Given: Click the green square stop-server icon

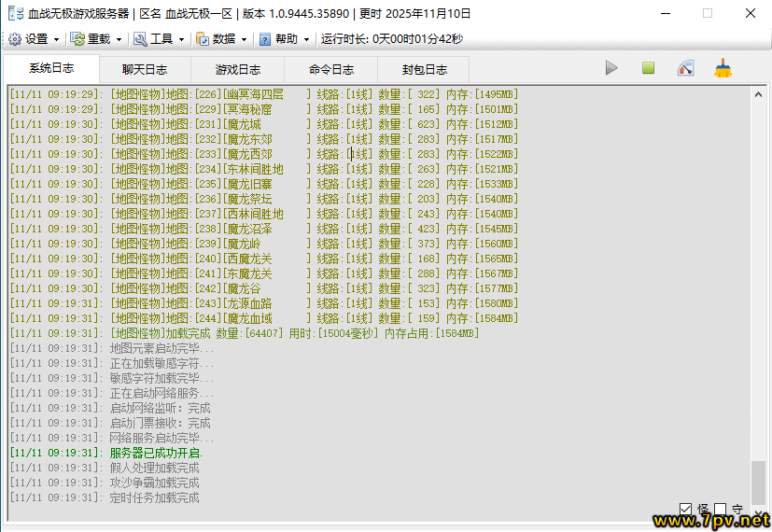Looking at the screenshot, I should pos(648,68).
